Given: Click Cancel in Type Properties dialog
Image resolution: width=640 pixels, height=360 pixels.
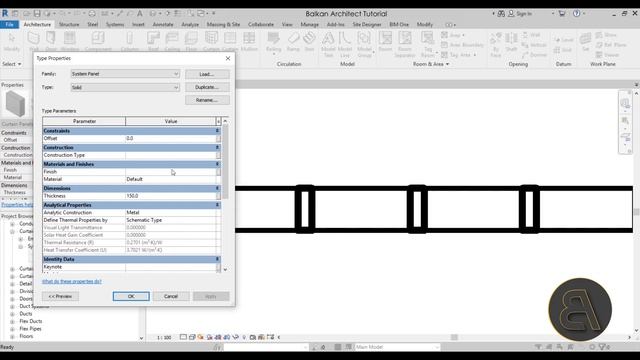Looking at the screenshot, I should [x=171, y=296].
